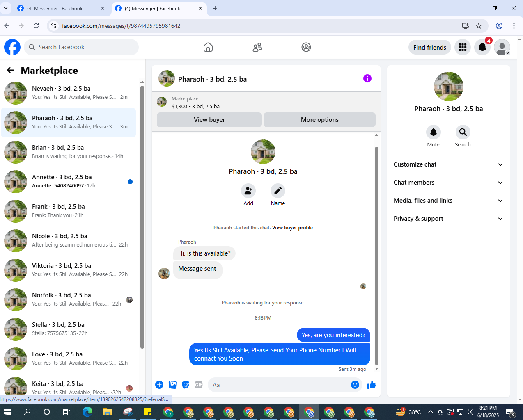Open Windows Start menu
This screenshot has width=523, height=420.
(x=7, y=412)
